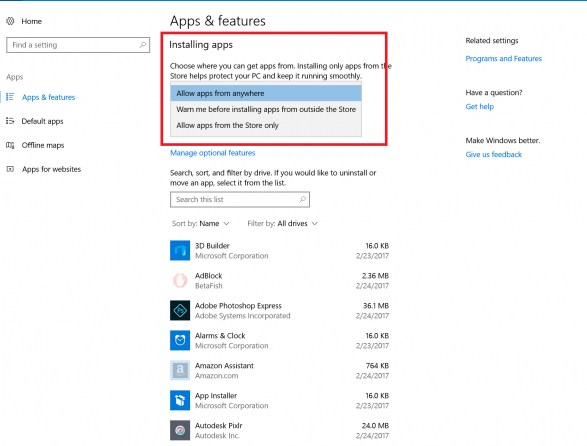Click the AdBlock app icon
587x446 pixels.
coord(180,280)
